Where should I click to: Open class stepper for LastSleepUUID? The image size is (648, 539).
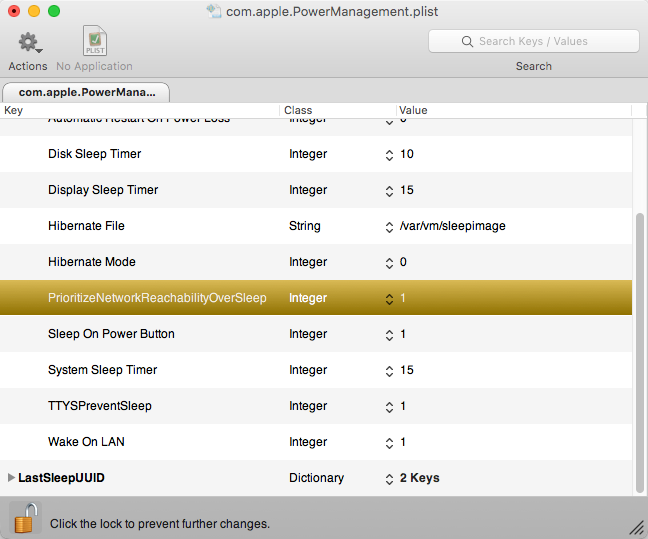tap(389, 479)
